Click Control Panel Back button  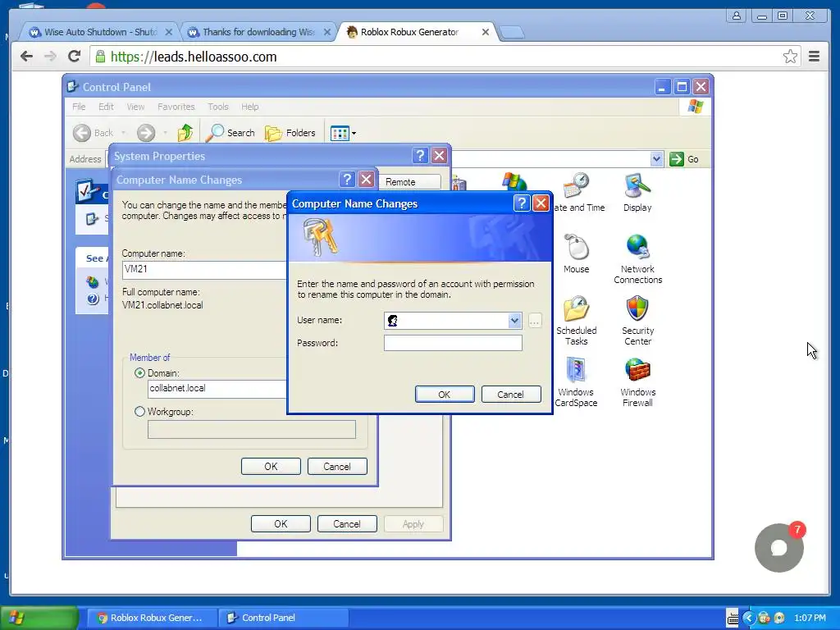pos(94,132)
